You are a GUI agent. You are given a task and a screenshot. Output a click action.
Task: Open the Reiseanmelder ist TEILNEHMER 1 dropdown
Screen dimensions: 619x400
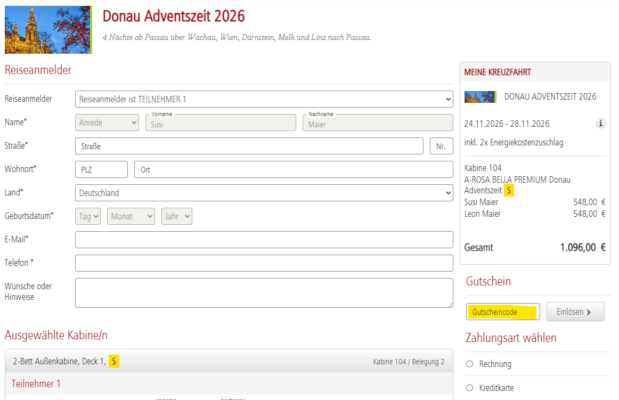264,99
